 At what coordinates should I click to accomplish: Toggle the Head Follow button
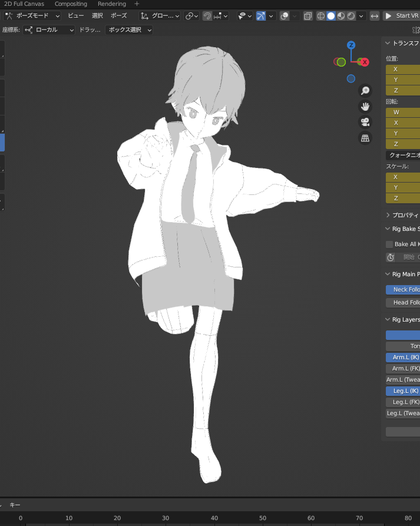pos(403,303)
